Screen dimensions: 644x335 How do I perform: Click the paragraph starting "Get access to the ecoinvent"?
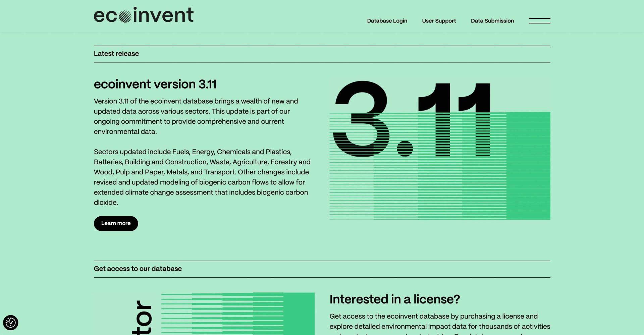439,321
